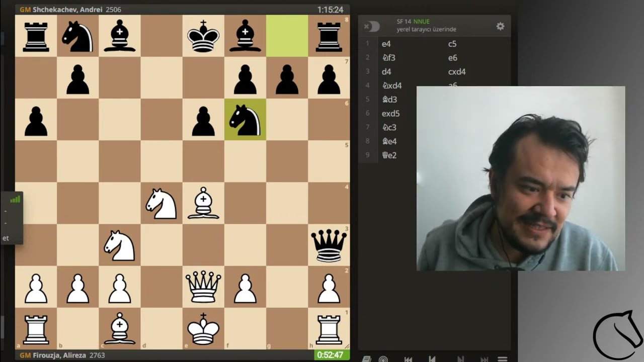
Task: Toggle the Stockfish local engine analysis switch
Action: [371, 26]
